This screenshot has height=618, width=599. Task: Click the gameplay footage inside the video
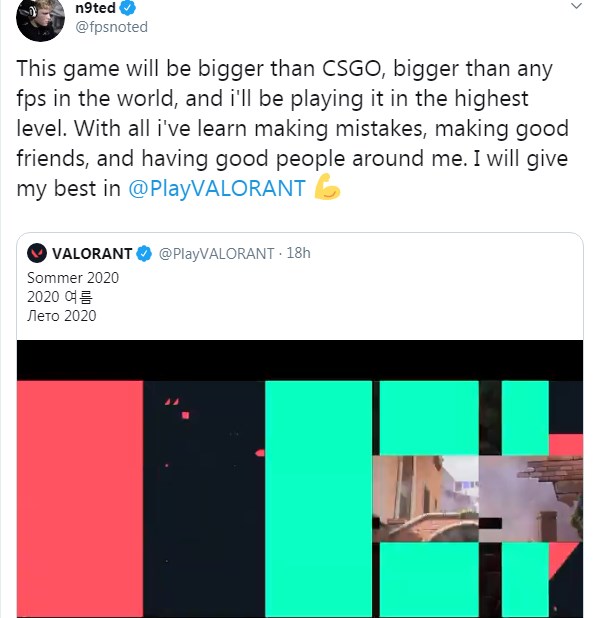[477, 499]
